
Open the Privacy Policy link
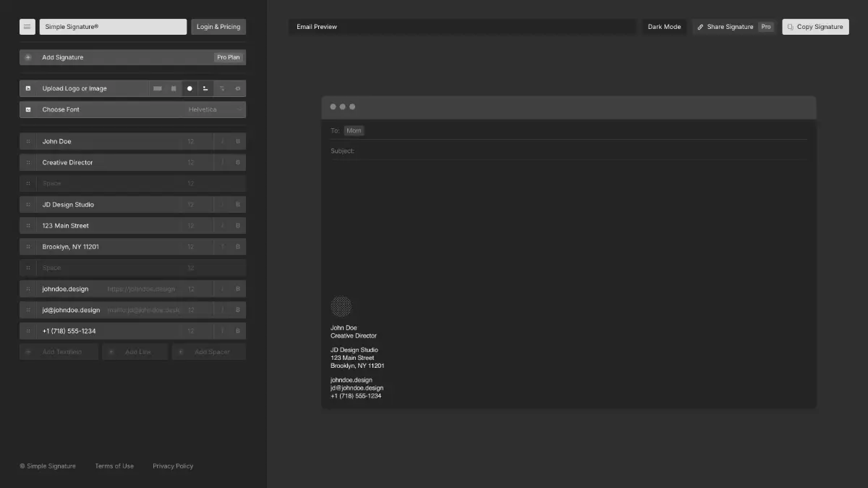[173, 466]
